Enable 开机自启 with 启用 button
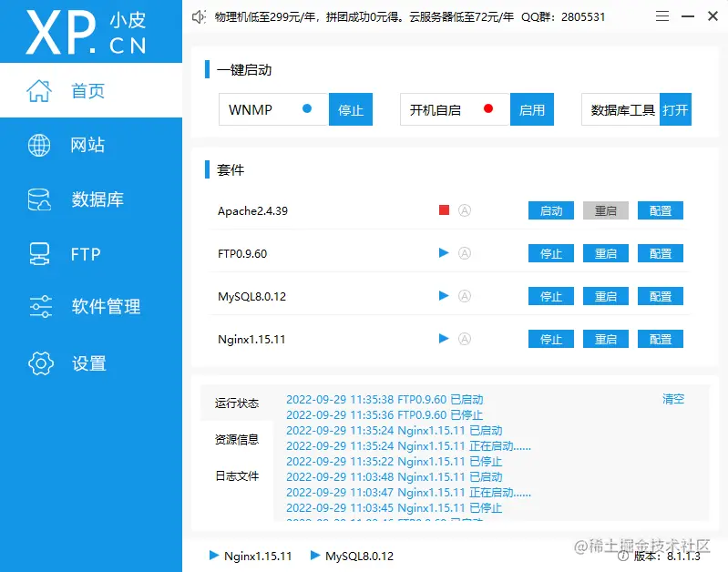Screen dimensions: 728x572 [531, 109]
